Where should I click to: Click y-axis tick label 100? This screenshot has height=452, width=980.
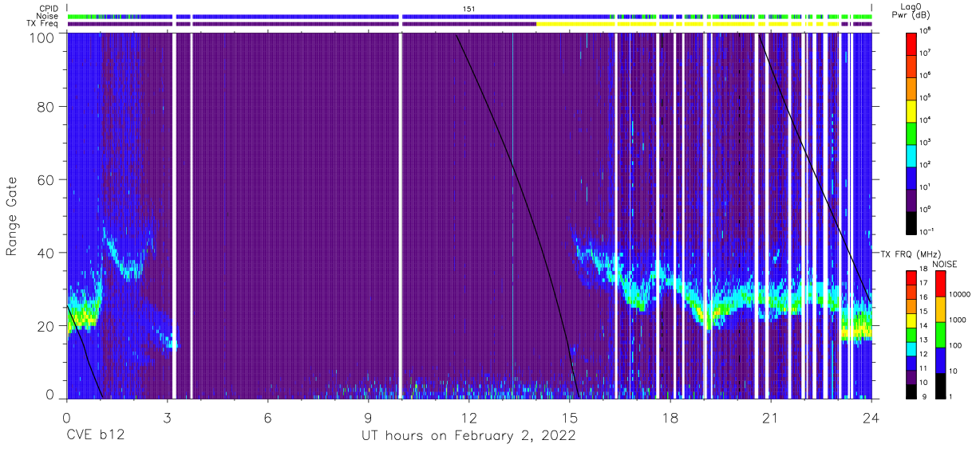42,37
